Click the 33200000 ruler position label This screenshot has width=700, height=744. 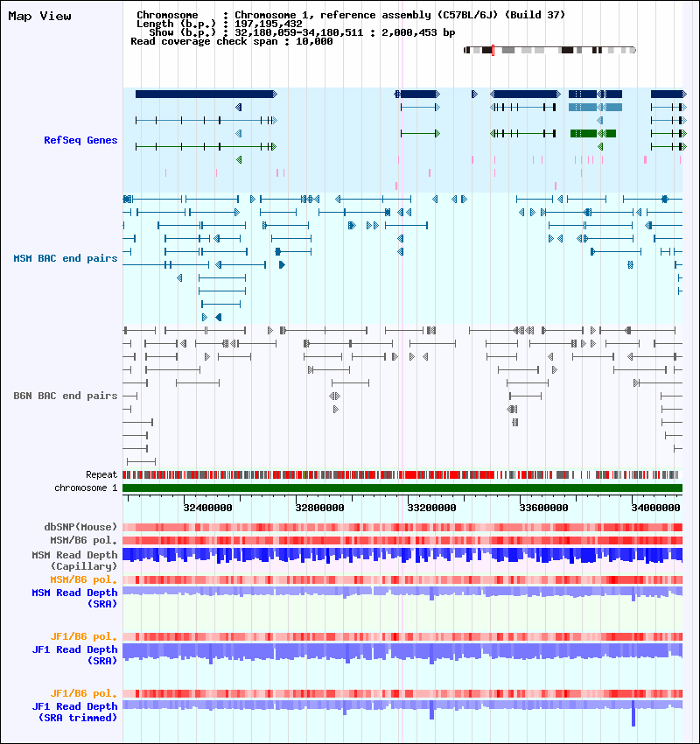coord(431,508)
